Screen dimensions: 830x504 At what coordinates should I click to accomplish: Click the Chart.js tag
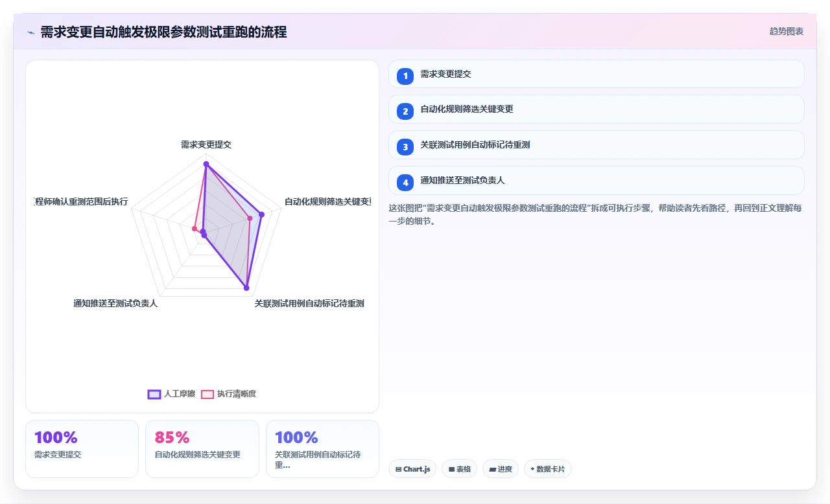click(x=412, y=469)
